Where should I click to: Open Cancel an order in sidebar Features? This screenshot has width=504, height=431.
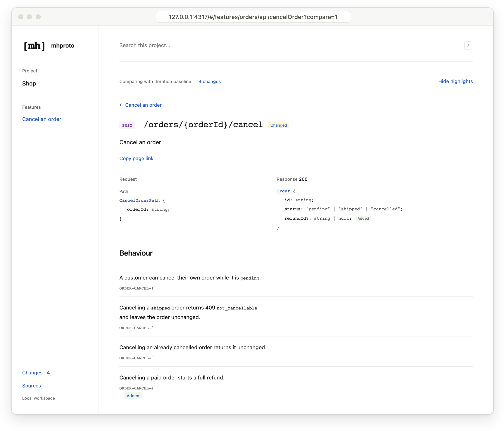[x=42, y=119]
